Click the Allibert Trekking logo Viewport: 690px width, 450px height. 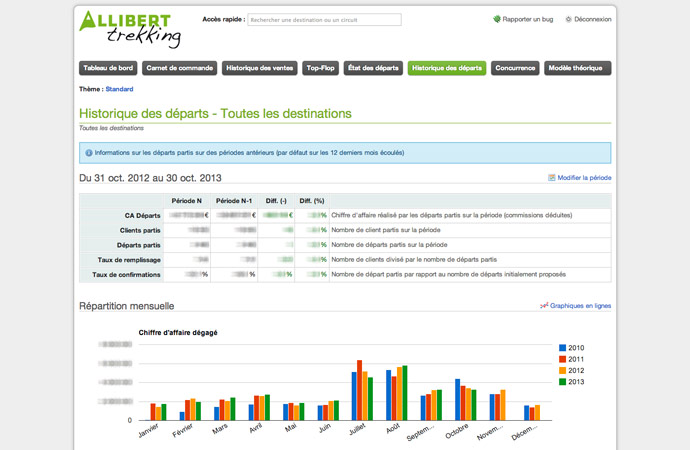point(130,28)
